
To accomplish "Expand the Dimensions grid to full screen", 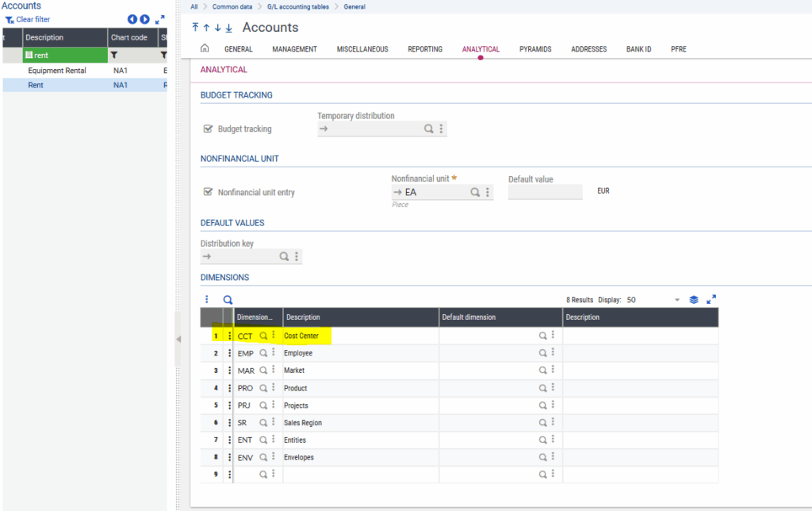I will pyautogui.click(x=711, y=299).
